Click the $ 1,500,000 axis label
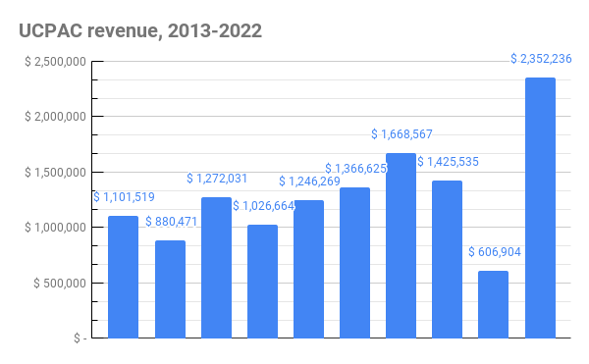Screen dimensions: 589x364 [55, 173]
